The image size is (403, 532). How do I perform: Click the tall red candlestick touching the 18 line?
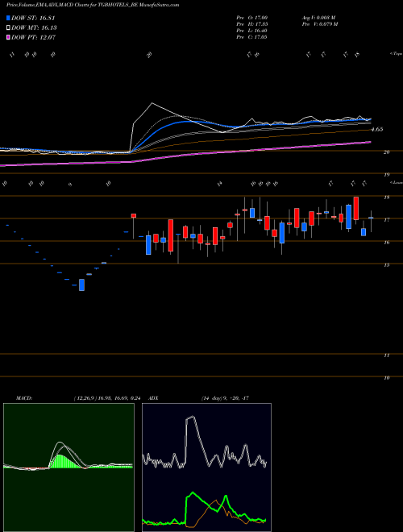tap(355, 208)
